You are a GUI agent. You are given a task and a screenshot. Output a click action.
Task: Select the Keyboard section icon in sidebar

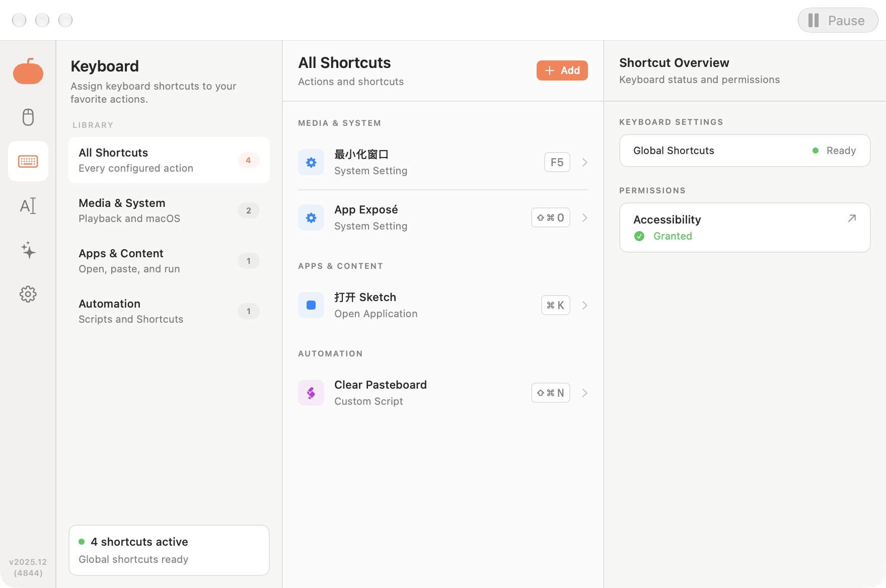coord(28,161)
